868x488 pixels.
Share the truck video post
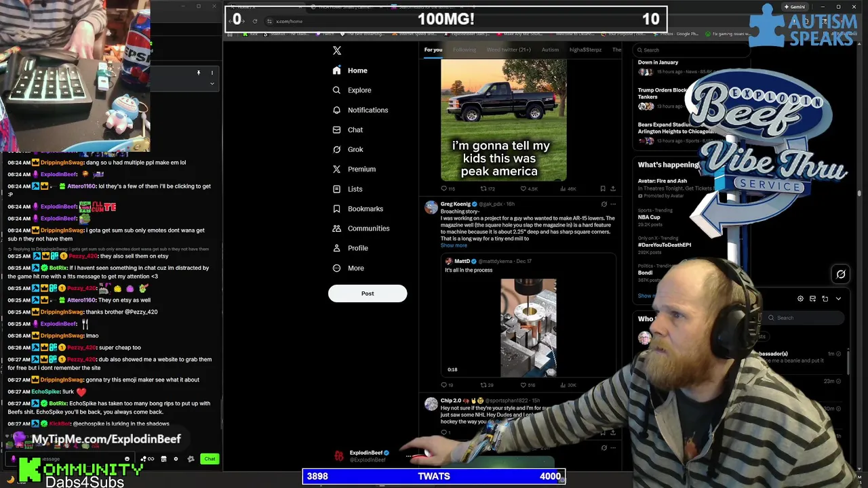coord(612,188)
